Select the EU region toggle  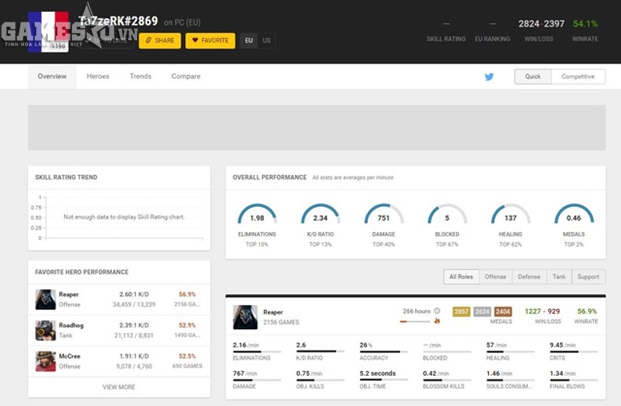coord(248,41)
